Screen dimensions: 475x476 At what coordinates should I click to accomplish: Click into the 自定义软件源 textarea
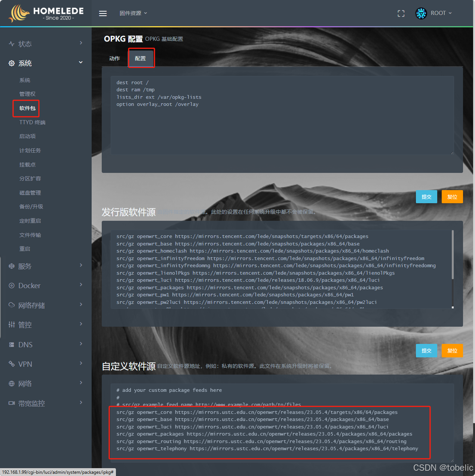pyautogui.click(x=282, y=423)
